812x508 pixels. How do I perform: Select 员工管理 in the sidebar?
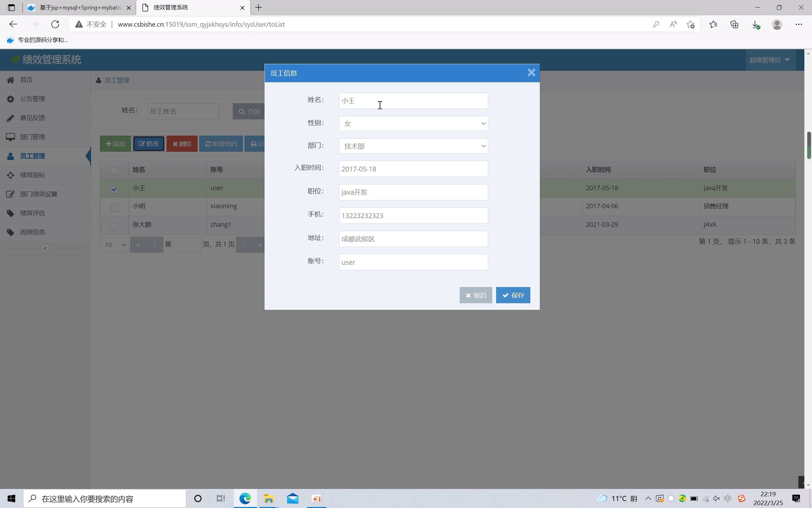[45, 156]
